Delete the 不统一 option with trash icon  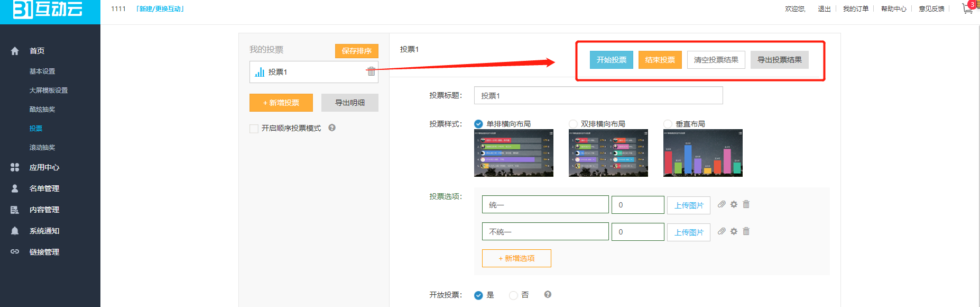746,231
